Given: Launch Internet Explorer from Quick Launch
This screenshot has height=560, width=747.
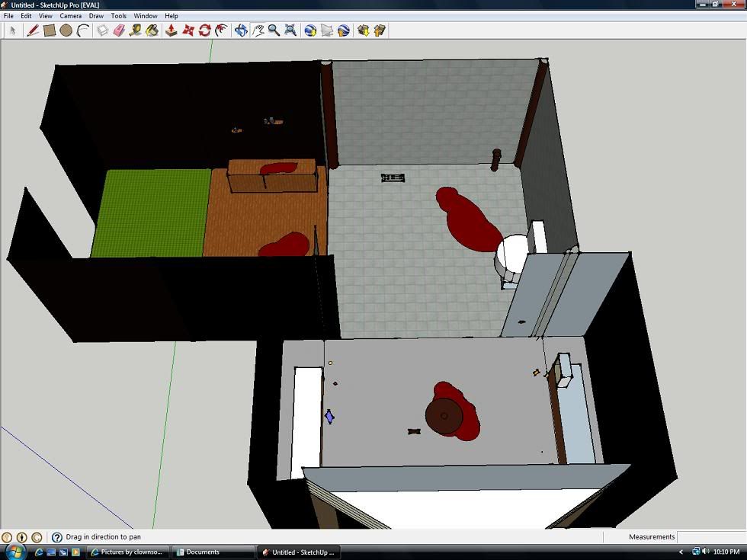Looking at the screenshot, I should 39,552.
